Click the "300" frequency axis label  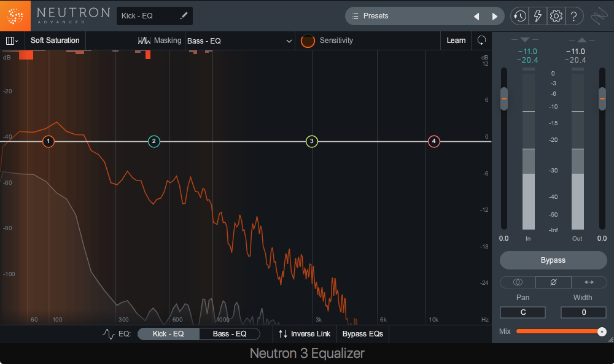pyautogui.click(x=124, y=320)
